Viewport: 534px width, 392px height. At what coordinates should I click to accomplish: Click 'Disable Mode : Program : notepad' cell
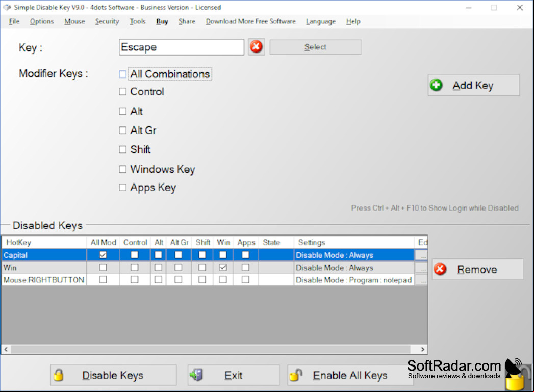[x=354, y=280]
